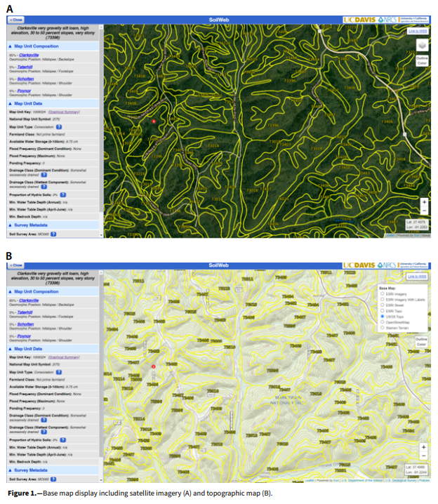This screenshot has height=504, width=438.
Task: Click Outline Color control in panel A
Action: pos(422,61)
